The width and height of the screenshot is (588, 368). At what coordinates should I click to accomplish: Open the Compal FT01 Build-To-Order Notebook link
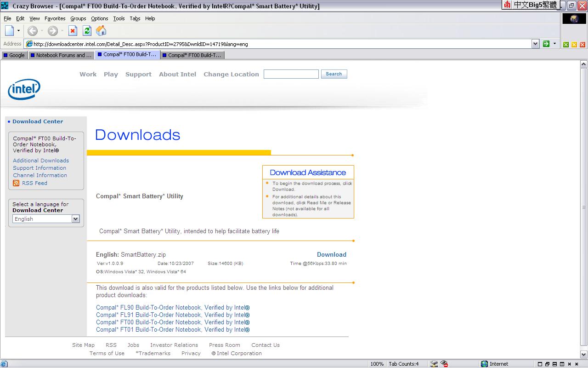click(x=173, y=330)
